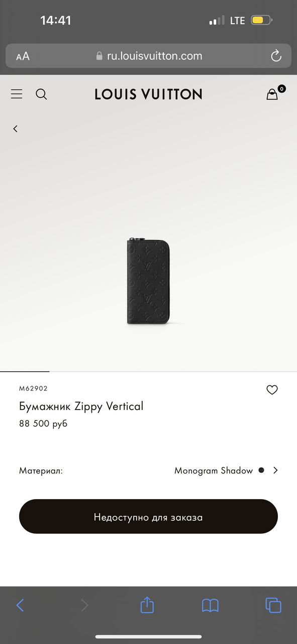Expand material options chevron

pos(275,470)
